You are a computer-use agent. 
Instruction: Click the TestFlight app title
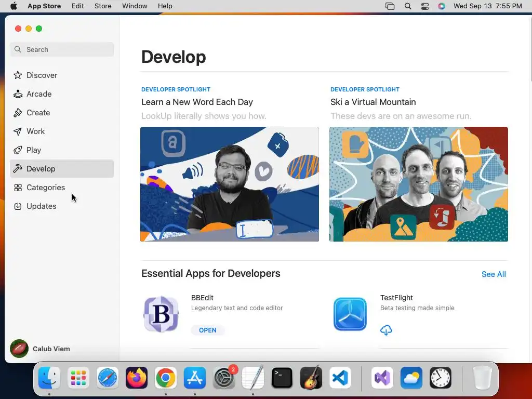click(x=396, y=298)
